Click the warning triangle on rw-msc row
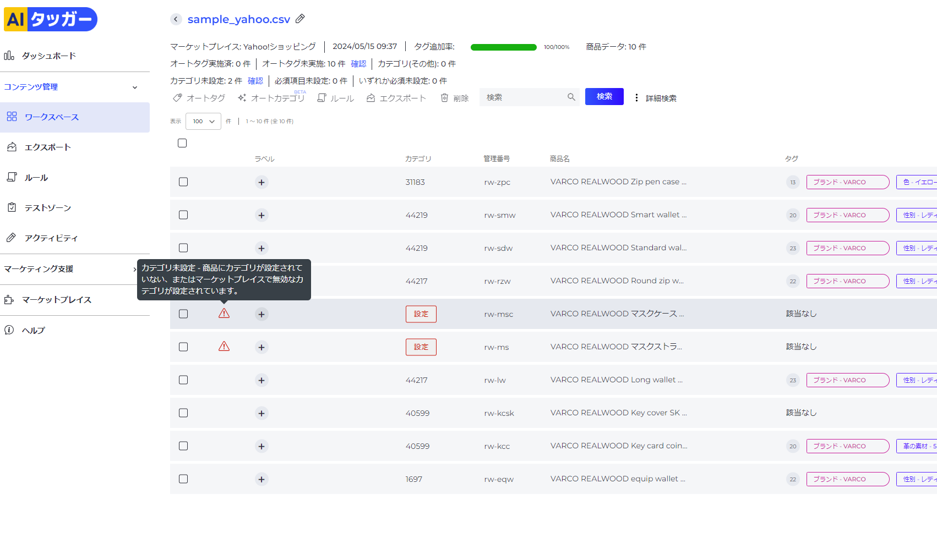 tap(224, 314)
